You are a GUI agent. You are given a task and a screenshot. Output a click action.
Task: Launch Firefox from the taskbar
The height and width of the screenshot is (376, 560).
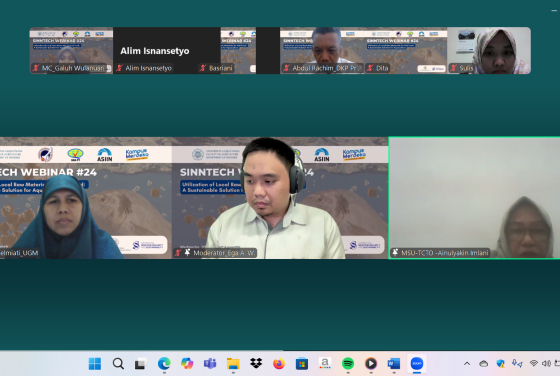point(279,364)
